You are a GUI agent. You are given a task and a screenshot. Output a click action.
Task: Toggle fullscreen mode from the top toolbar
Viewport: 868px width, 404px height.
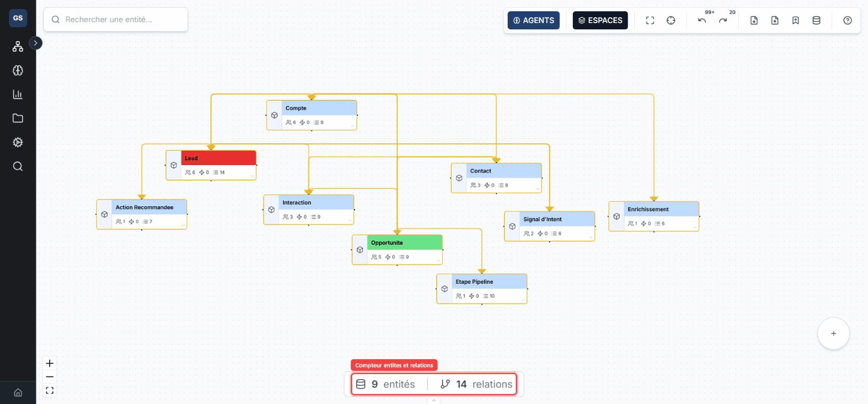(x=650, y=20)
